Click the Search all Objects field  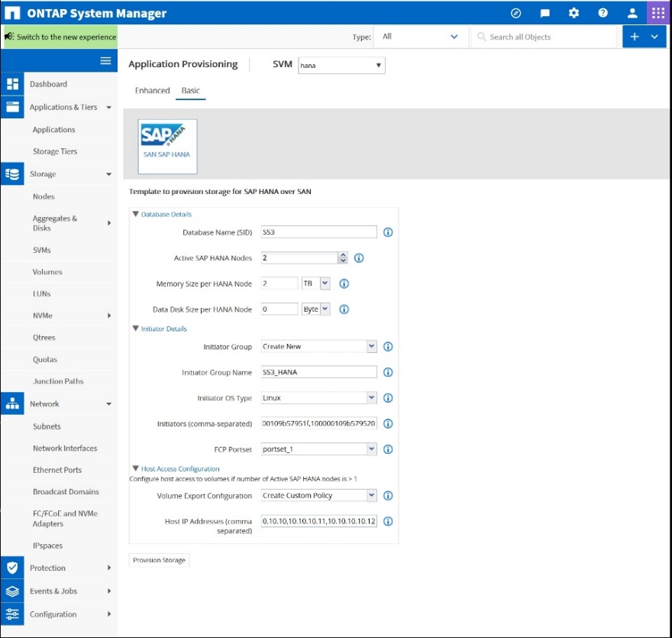[544, 37]
